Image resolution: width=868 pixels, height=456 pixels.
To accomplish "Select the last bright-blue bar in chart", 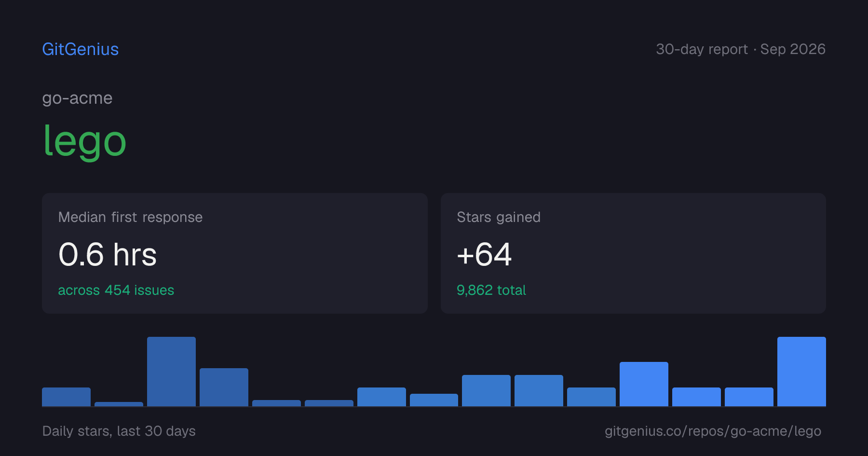I will pos(801,372).
